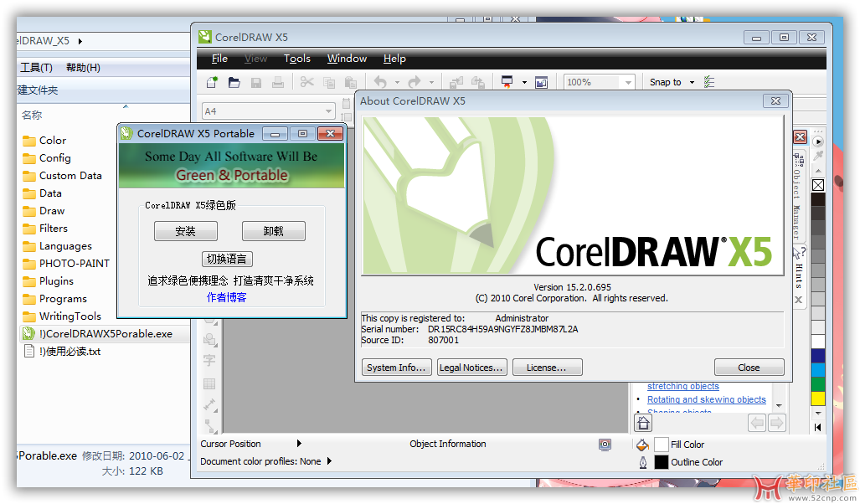Switch to the Object Manager docker tab
This screenshot has width=860, height=504.
click(x=798, y=197)
